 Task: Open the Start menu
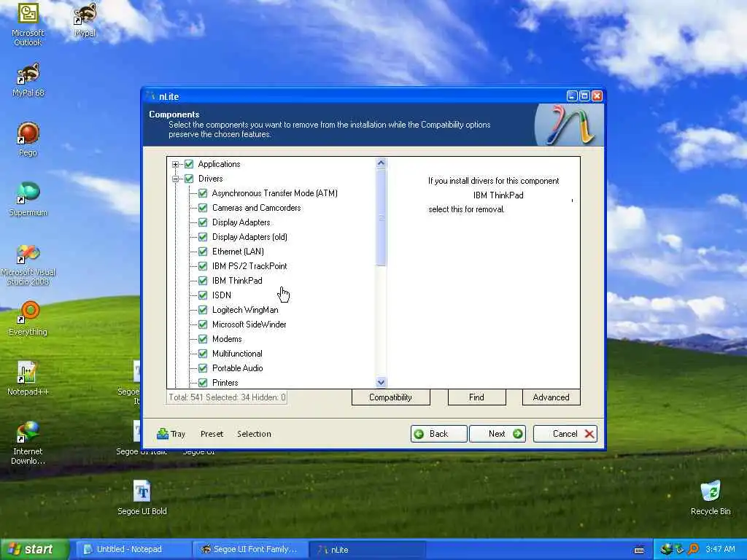(x=34, y=549)
